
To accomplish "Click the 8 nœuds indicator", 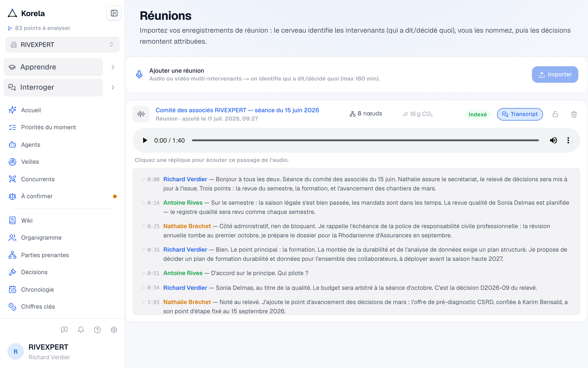I will tap(366, 114).
